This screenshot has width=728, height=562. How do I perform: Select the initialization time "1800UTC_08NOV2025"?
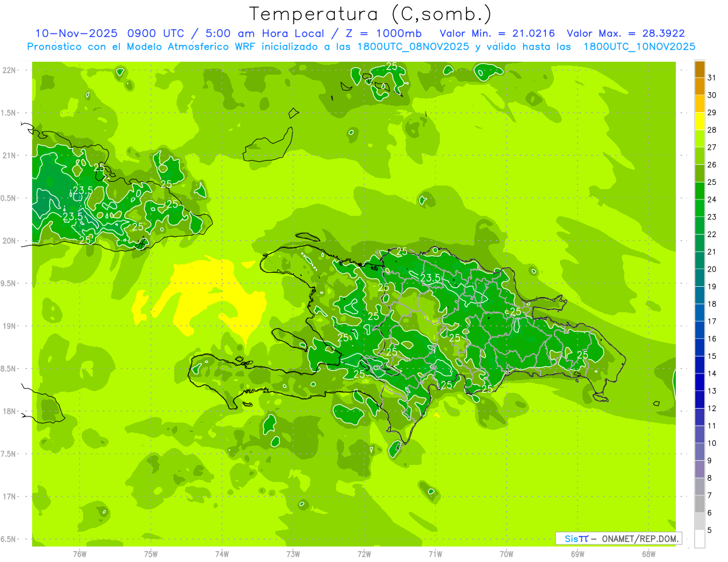[x=413, y=47]
